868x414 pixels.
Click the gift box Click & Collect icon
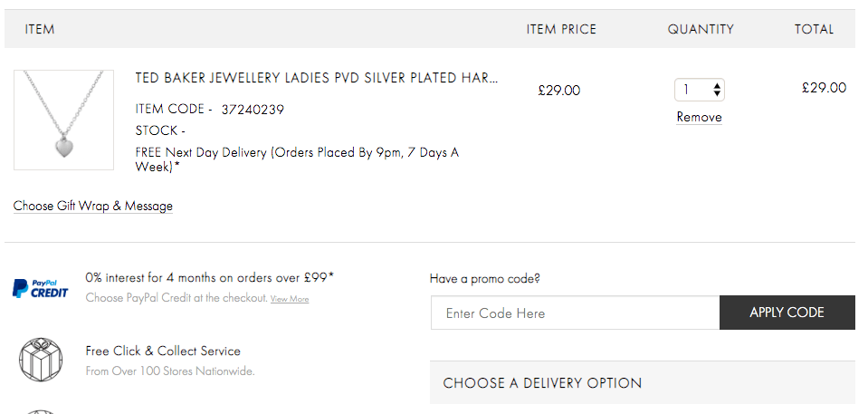pyautogui.click(x=41, y=361)
